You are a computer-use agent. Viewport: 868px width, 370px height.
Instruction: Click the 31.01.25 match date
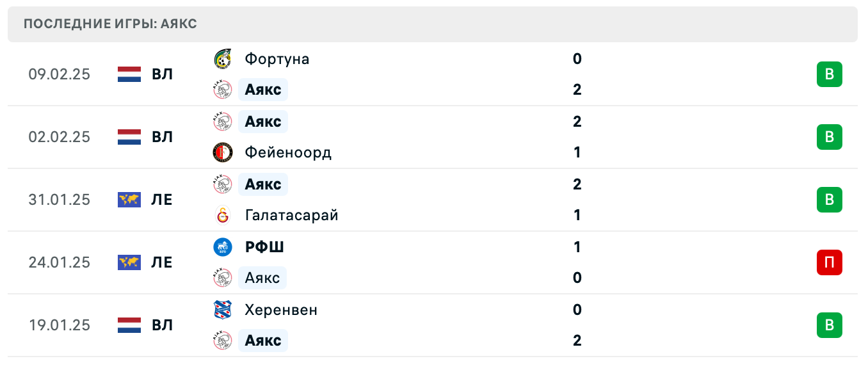(x=60, y=200)
